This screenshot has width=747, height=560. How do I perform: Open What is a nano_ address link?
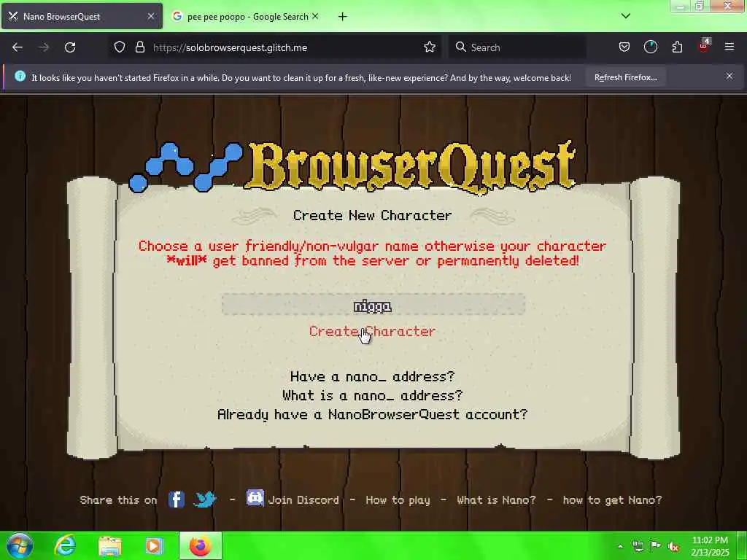[372, 396]
